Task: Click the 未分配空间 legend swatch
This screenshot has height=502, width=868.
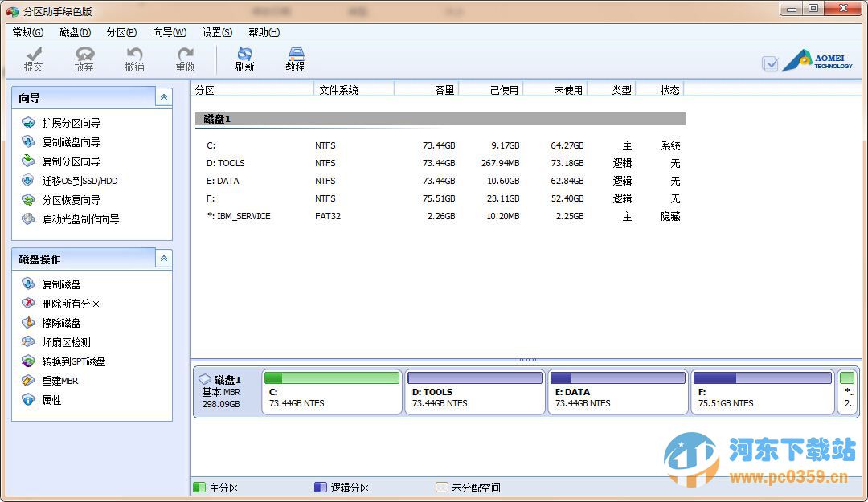Action: pos(442,487)
